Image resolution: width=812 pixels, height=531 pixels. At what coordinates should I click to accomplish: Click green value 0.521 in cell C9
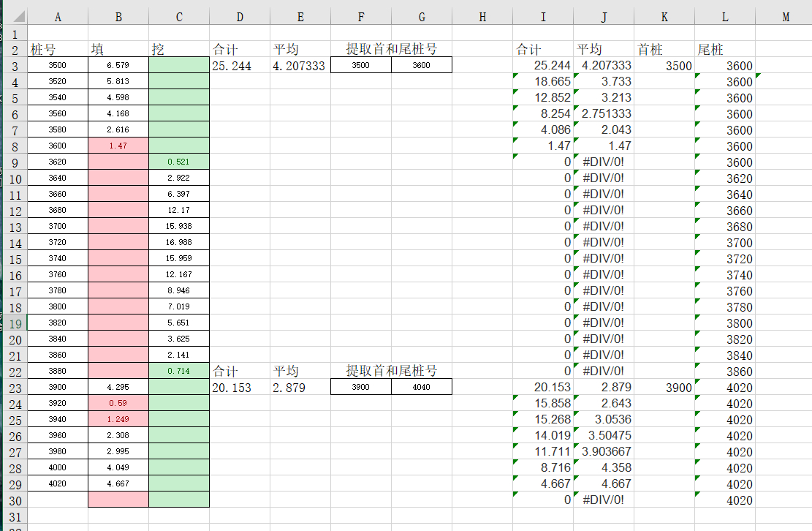coord(178,162)
